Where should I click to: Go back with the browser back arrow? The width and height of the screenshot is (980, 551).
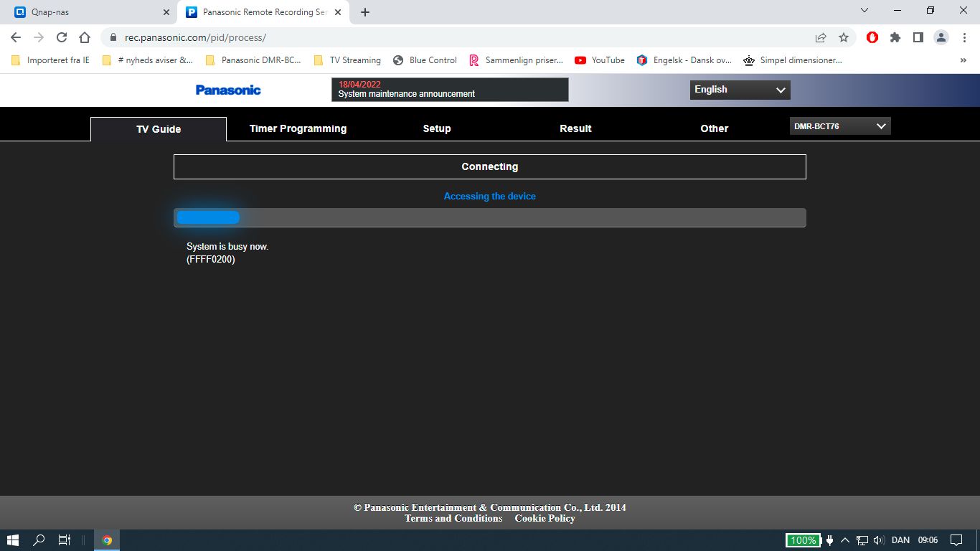[x=16, y=37]
